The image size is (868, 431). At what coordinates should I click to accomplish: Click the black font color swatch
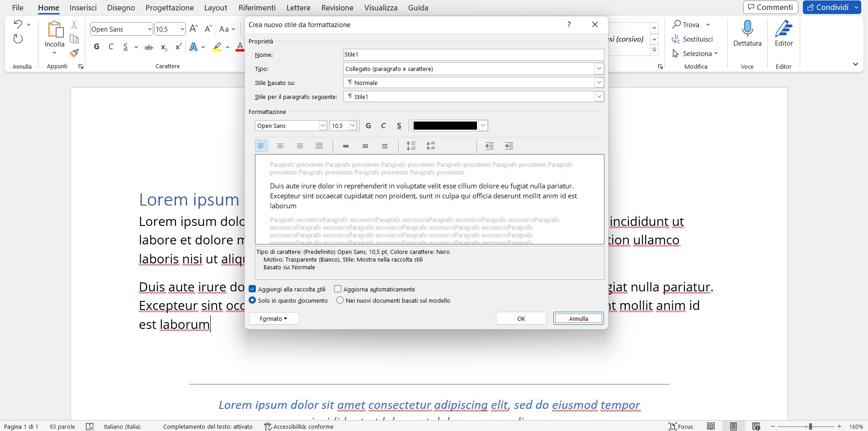[x=445, y=126]
